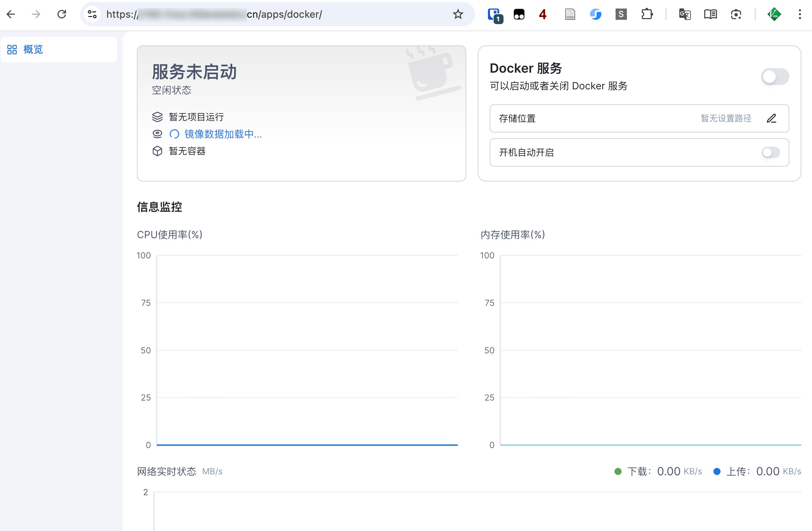The image size is (812, 531).
Task: Enable the Docker 服务 switch
Action: [x=775, y=77]
